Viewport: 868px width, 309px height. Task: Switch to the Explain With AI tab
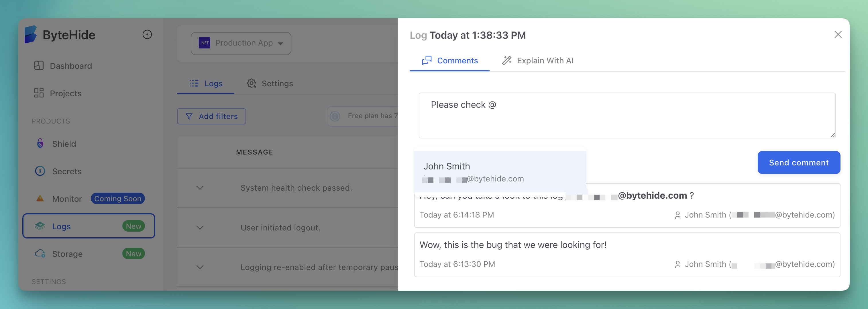tap(538, 61)
